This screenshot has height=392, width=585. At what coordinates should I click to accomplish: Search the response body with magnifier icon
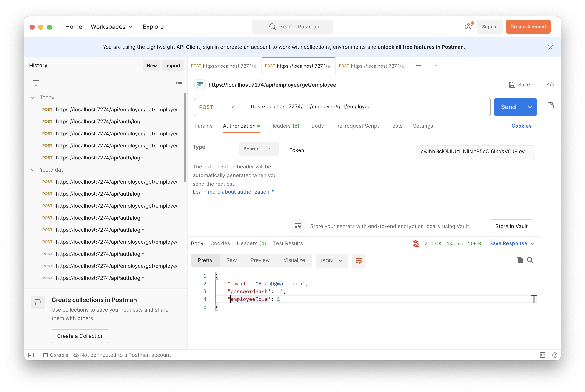[x=530, y=260]
